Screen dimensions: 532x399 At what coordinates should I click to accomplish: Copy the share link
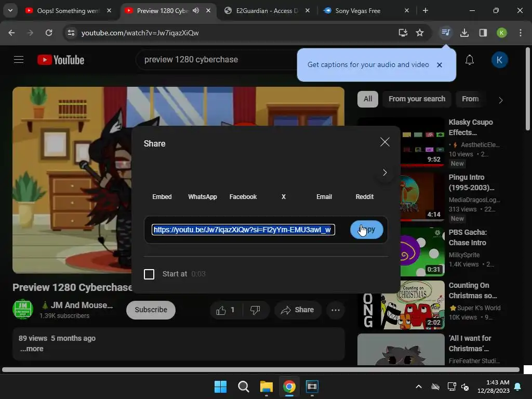click(367, 230)
